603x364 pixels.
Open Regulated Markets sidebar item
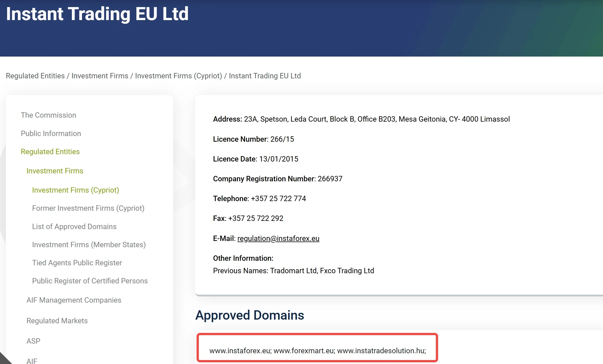coord(57,321)
